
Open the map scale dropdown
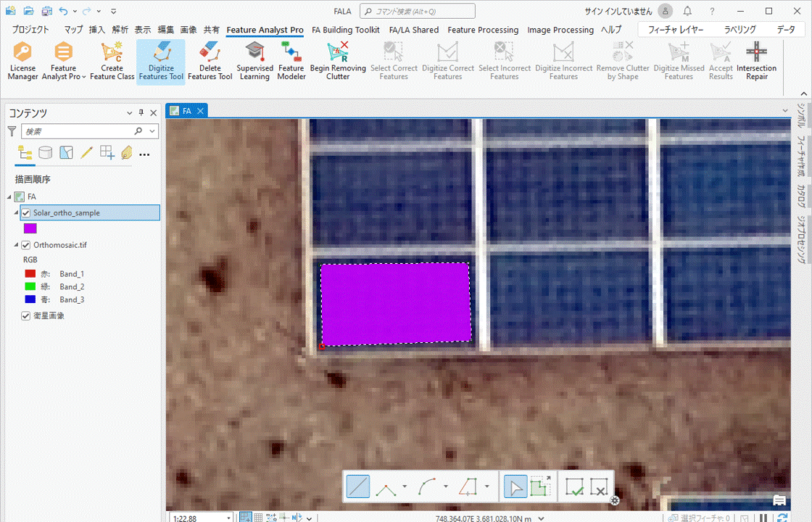click(x=229, y=518)
